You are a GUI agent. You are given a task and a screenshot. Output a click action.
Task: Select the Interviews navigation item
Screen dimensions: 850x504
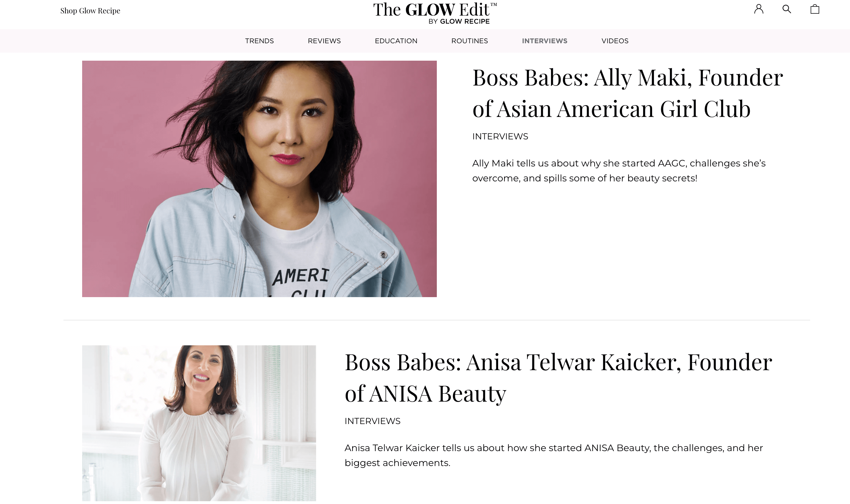tap(544, 41)
